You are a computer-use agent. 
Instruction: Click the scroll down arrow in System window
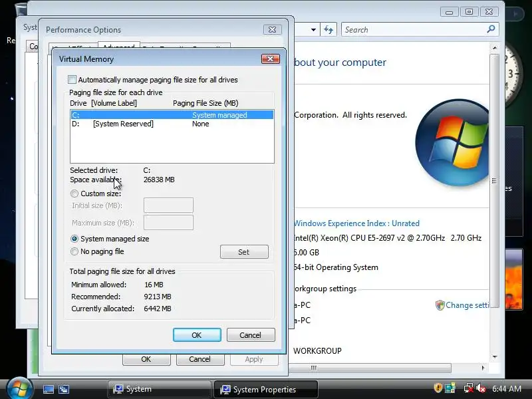[494, 357]
